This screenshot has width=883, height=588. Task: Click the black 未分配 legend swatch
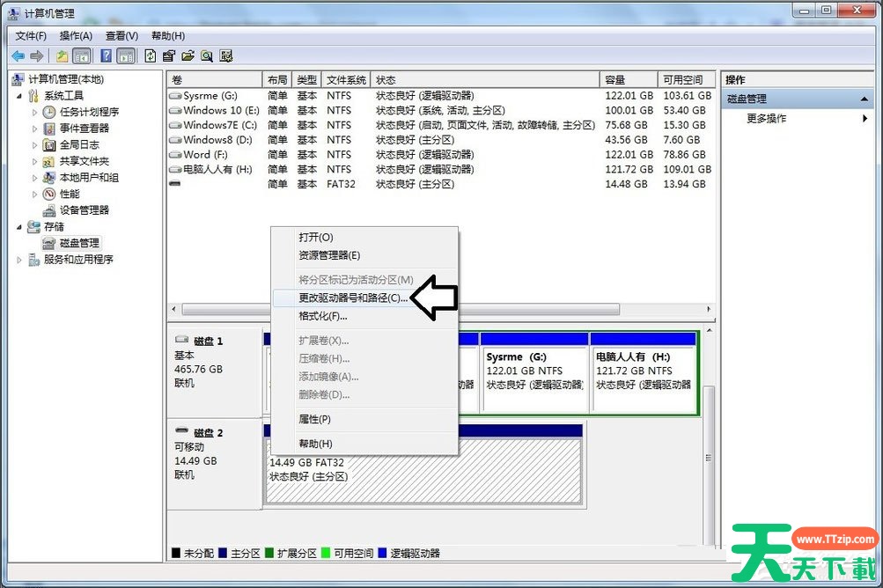(176, 554)
